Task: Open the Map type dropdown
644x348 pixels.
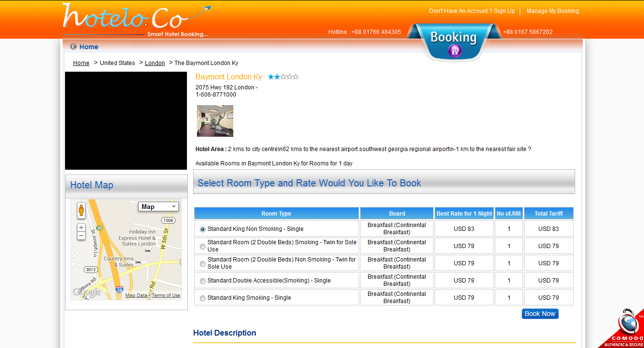Action: point(158,207)
